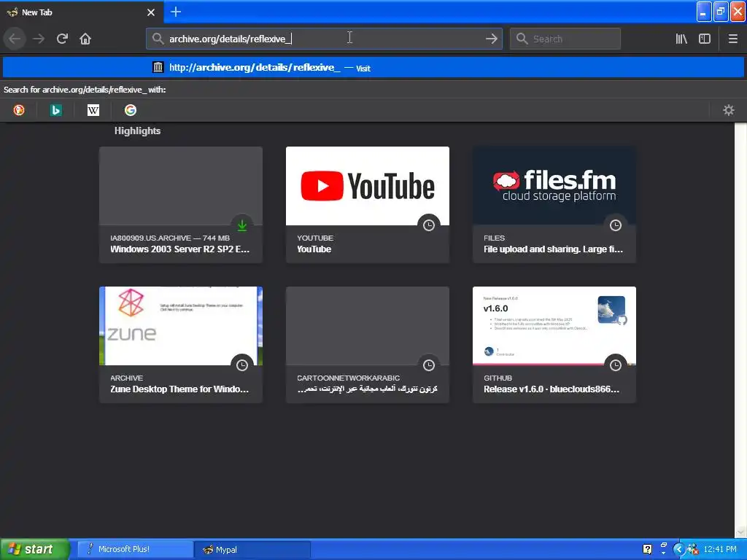Click the history clock badge on Zune tile
Viewport: 747px width, 560px height.
[x=242, y=365]
